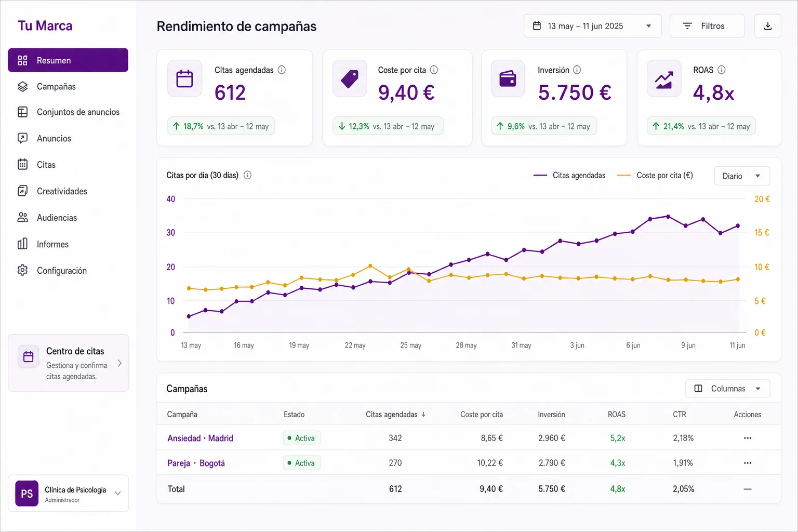Open the date range 13 may – 11 jun dropdown
Screen dimensions: 798x532
[592, 26]
